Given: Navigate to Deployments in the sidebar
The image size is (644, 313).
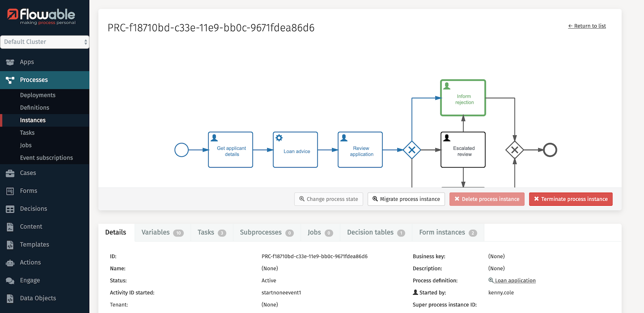Looking at the screenshot, I should click(x=38, y=95).
